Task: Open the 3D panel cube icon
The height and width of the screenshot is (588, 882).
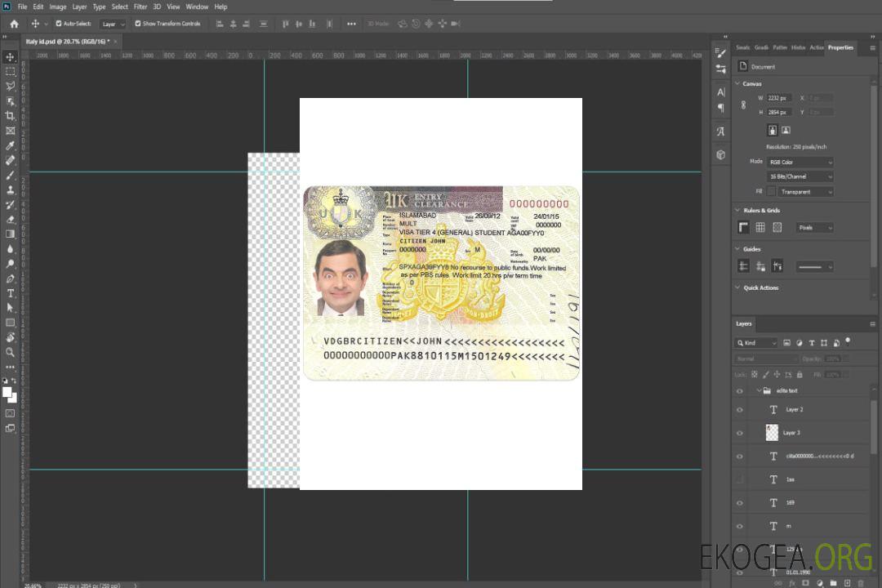Action: (720, 154)
